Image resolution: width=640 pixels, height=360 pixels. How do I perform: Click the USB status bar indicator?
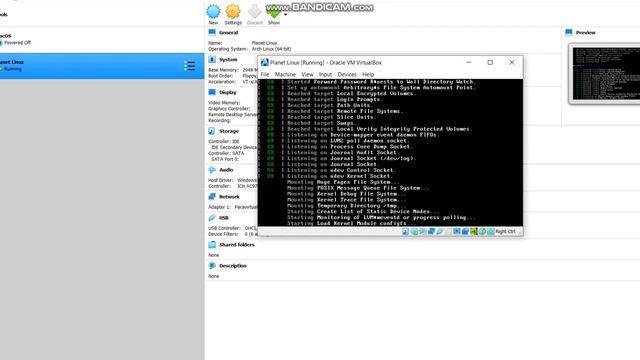440,231
